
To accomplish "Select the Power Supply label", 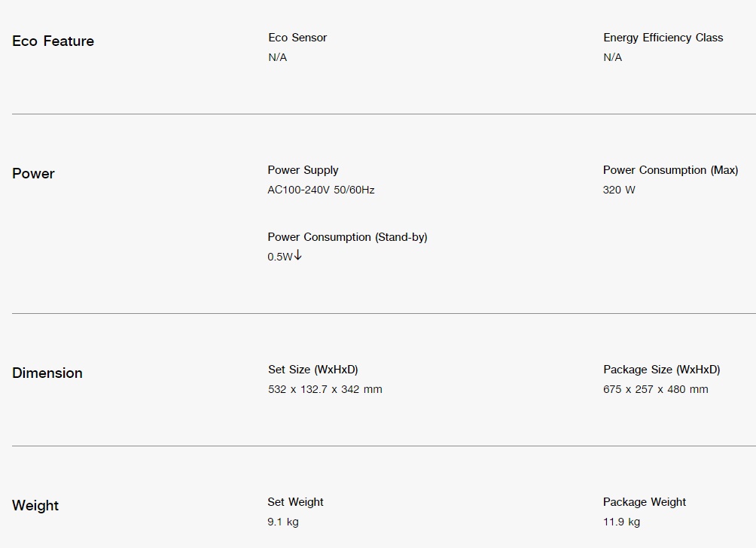I will click(x=303, y=170).
